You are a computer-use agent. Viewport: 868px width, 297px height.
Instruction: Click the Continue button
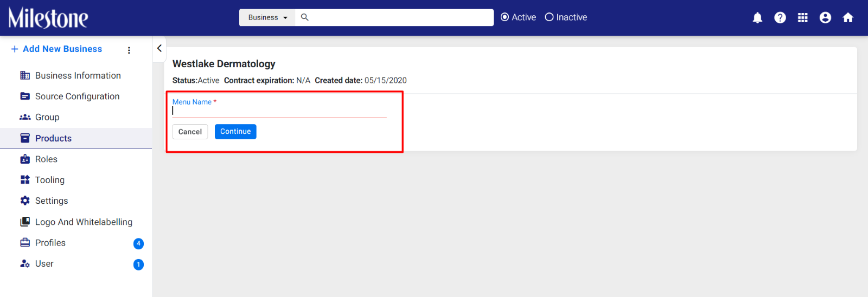tap(235, 132)
